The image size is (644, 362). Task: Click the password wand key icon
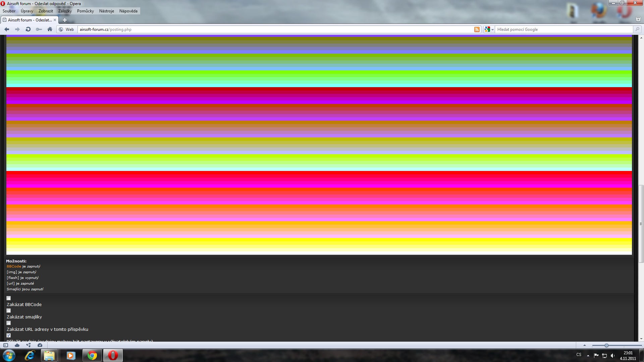[39, 29]
